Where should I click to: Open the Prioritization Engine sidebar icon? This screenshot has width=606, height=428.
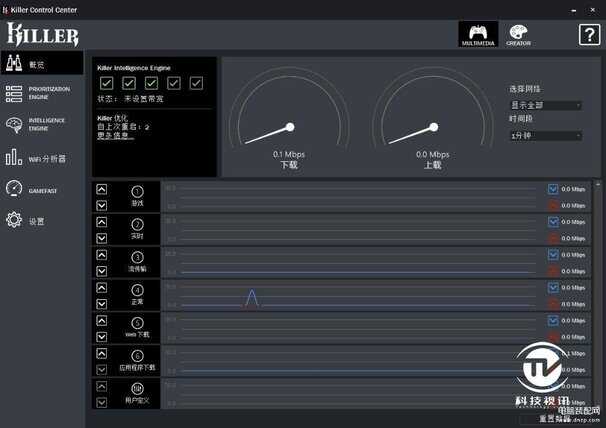tap(14, 94)
